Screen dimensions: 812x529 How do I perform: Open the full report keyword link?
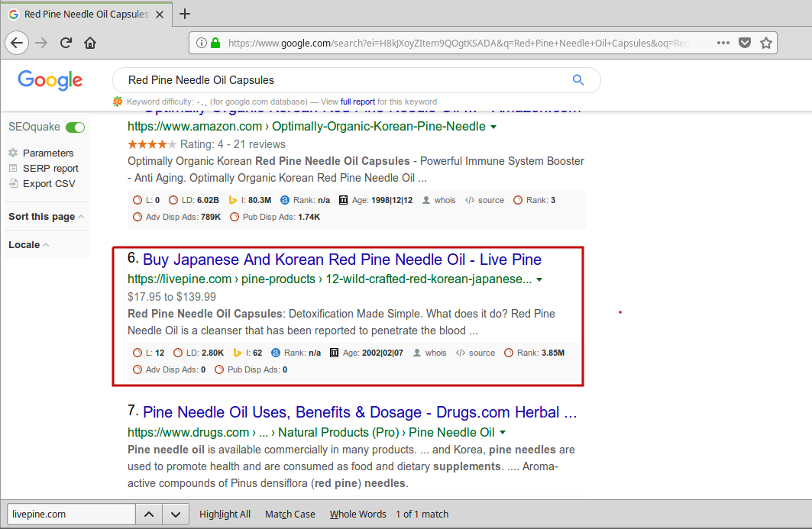pos(357,102)
